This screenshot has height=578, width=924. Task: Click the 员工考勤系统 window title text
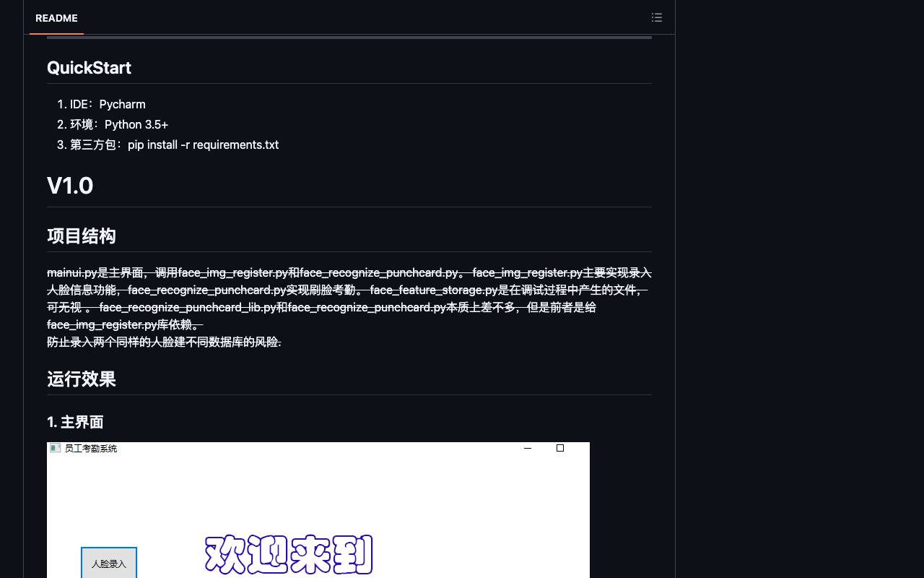[91, 449]
